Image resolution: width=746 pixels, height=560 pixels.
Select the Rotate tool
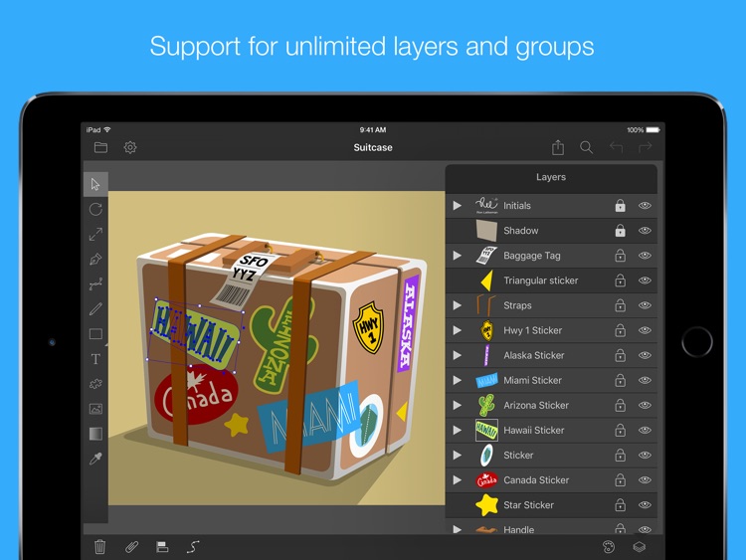pyautogui.click(x=95, y=209)
